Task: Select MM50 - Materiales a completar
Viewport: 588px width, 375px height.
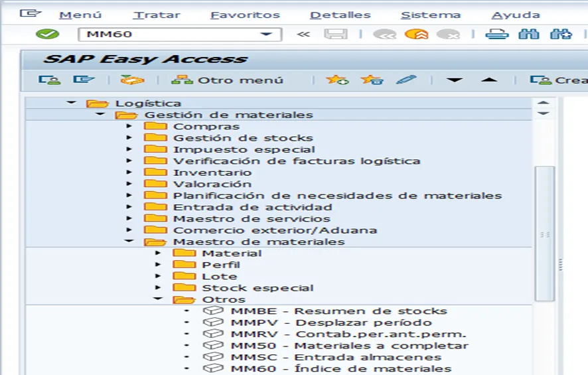Action: click(350, 346)
